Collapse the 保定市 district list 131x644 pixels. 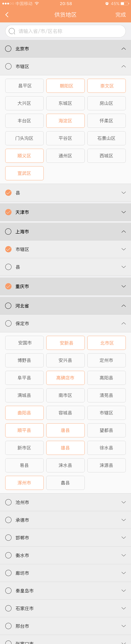click(123, 324)
